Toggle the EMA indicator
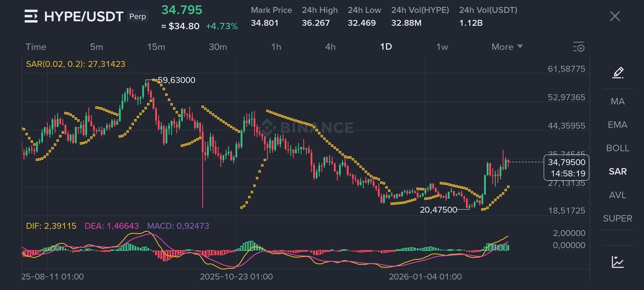The width and height of the screenshot is (644, 290). click(617, 125)
